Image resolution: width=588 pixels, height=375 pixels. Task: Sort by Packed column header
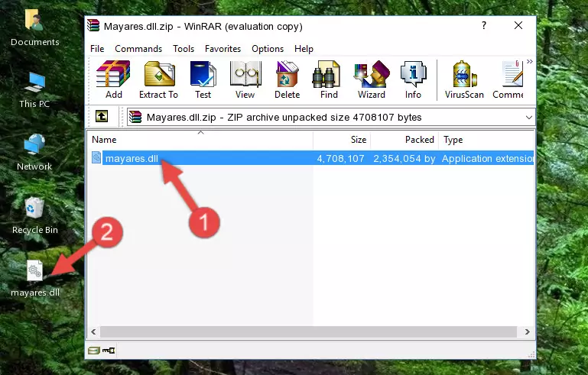point(404,140)
